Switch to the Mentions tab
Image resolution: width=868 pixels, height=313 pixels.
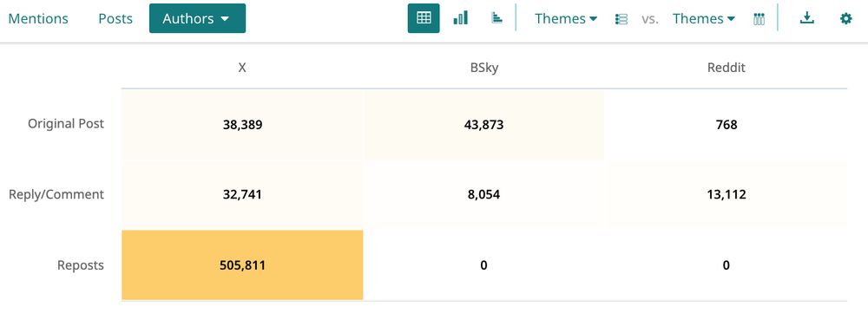38,19
